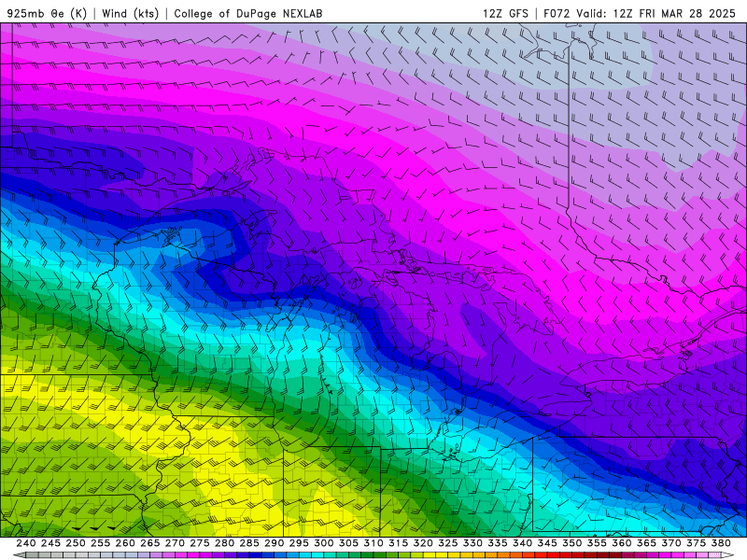
Task: Click the 315 value on the color scale
Action: tap(398, 543)
